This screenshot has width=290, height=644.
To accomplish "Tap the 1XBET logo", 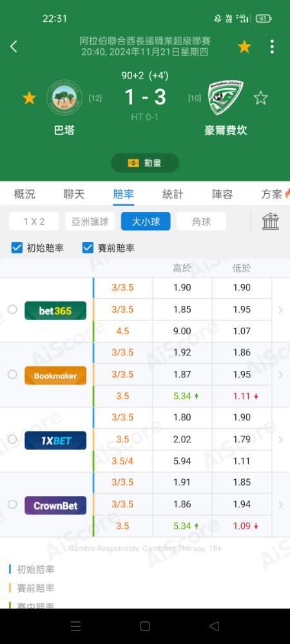I will coord(55,440).
